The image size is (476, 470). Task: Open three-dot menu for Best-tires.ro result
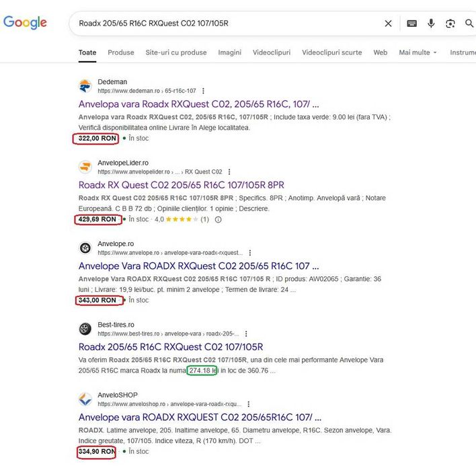247,334
